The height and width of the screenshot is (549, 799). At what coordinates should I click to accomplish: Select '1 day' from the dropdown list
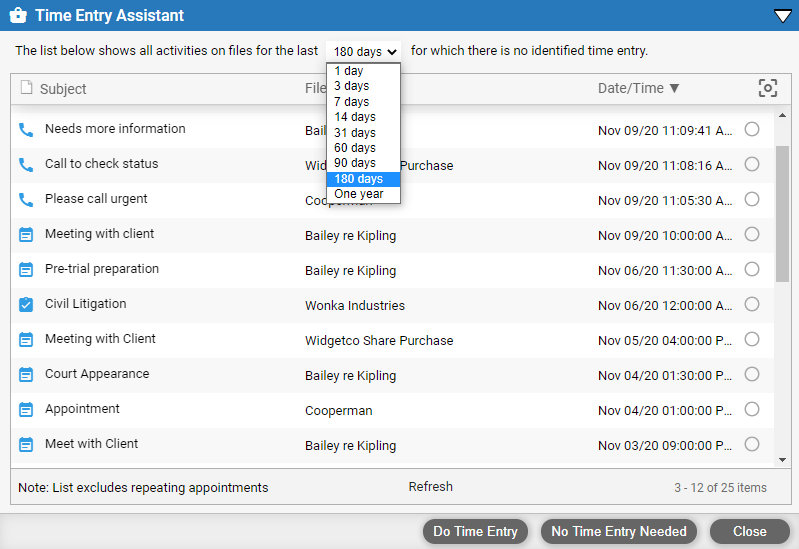coord(363,71)
